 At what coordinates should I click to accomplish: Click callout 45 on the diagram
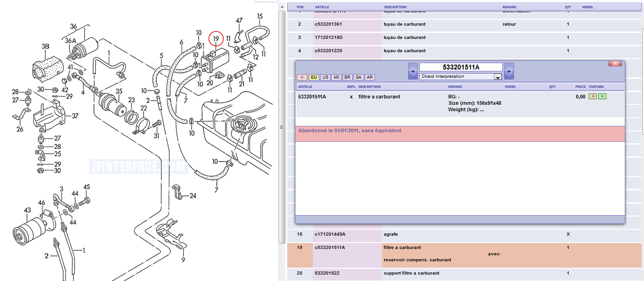pos(86,187)
